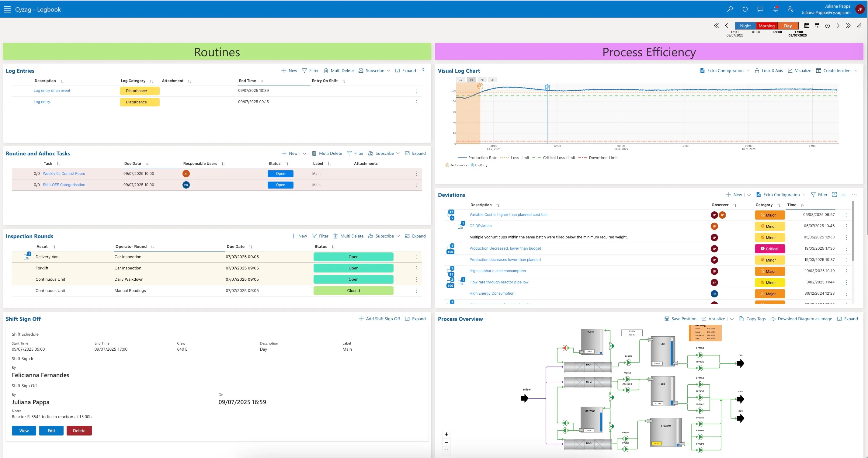Switch to the Morning shift tab
This screenshot has width=868, height=458.
click(767, 26)
